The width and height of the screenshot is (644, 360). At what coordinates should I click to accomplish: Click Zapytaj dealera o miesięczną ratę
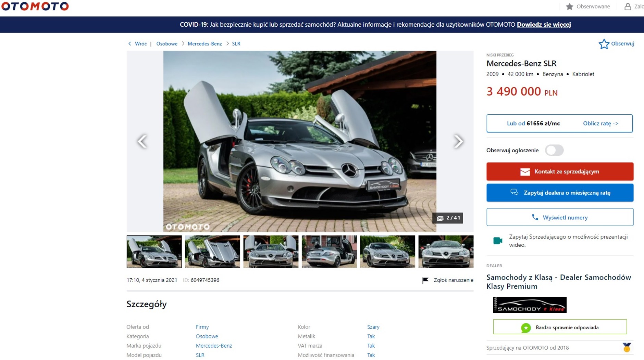pos(560,193)
